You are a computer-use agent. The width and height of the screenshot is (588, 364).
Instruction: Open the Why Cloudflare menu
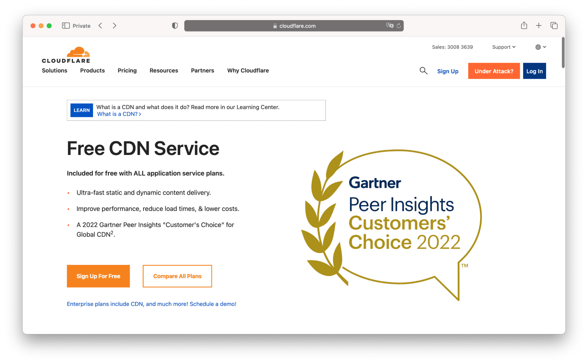(x=248, y=71)
